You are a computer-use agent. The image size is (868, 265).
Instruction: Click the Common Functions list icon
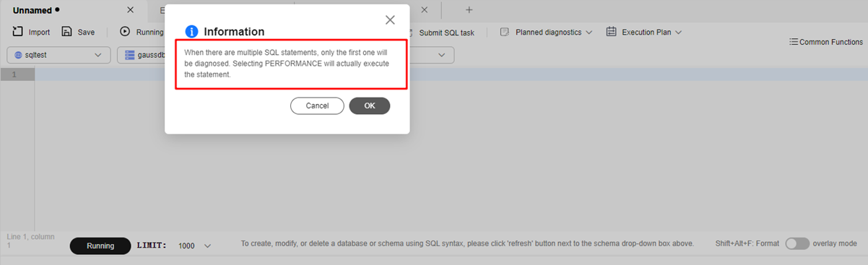click(x=794, y=42)
